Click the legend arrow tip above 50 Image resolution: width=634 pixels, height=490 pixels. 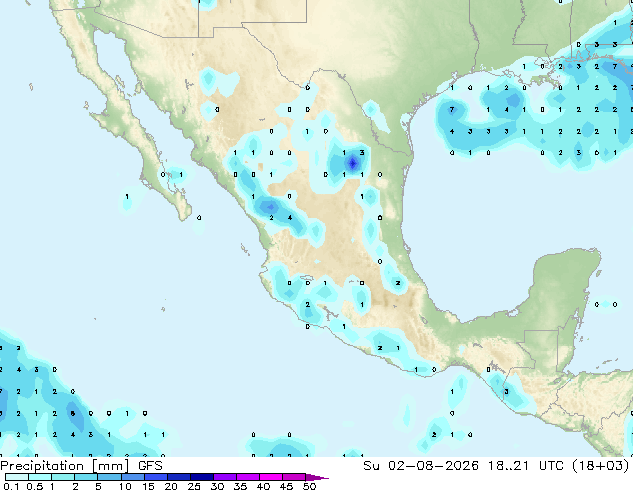[317, 477]
